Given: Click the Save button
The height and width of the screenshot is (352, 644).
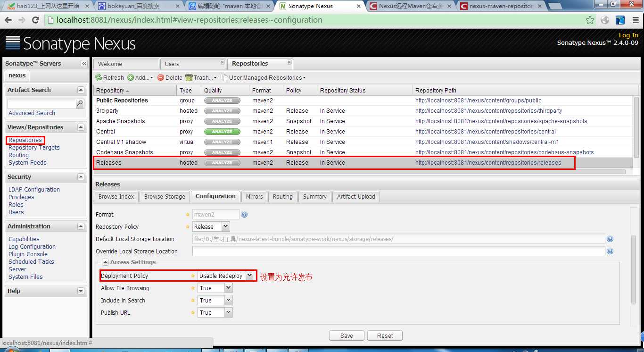Looking at the screenshot, I should [347, 335].
